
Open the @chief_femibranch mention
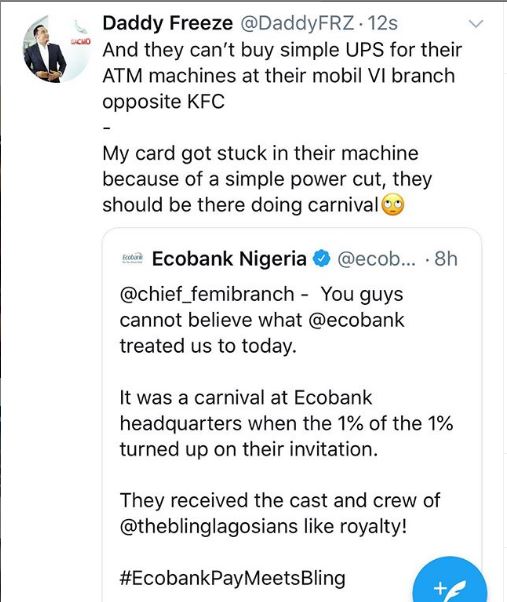tap(207, 294)
